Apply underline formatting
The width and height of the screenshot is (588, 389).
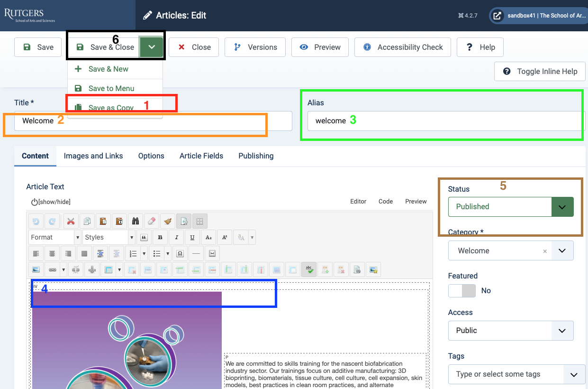[192, 237]
